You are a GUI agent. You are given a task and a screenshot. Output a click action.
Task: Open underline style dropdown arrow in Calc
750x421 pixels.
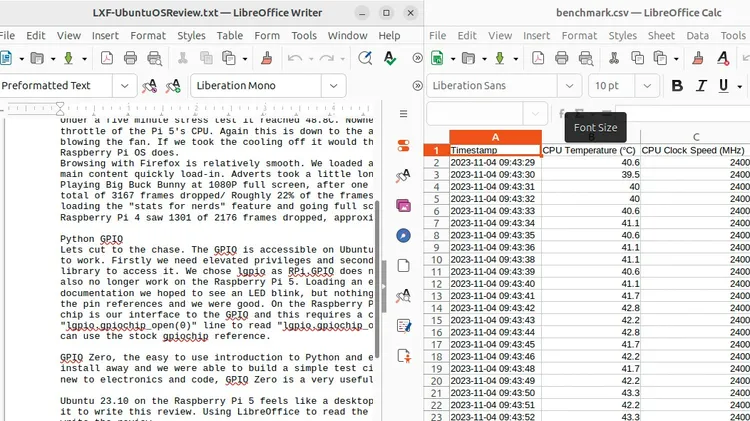(x=739, y=87)
